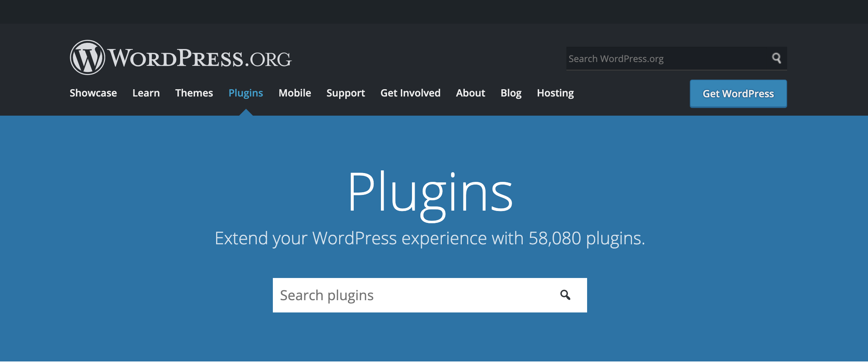The height and width of the screenshot is (363, 868).
Task: Click the plugin count text under the heading
Action: coord(430,238)
